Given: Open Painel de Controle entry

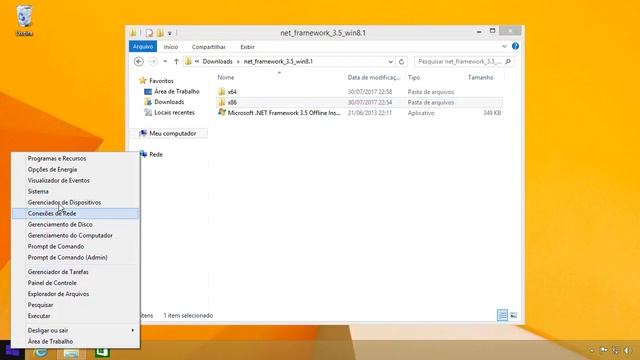Looking at the screenshot, I should (76, 283).
